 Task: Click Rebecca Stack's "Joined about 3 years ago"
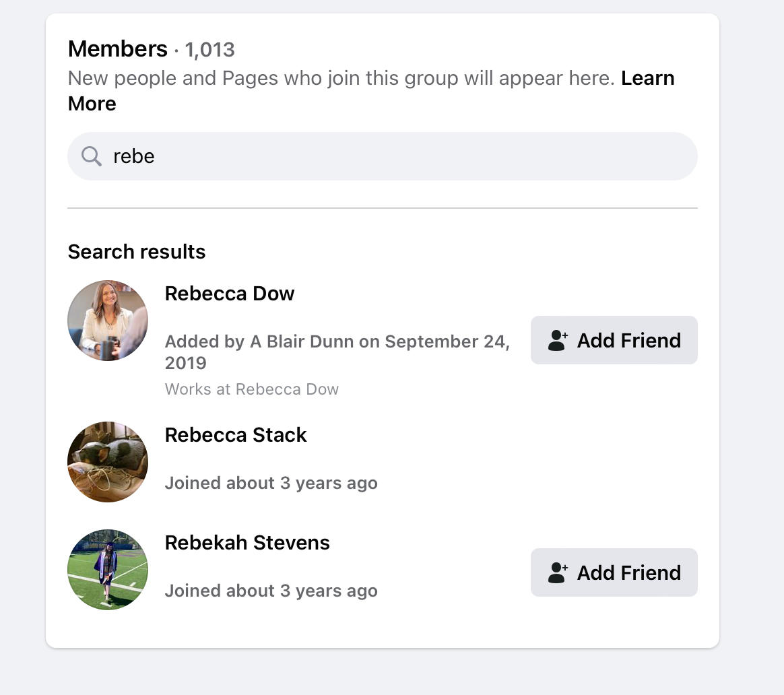point(271,484)
